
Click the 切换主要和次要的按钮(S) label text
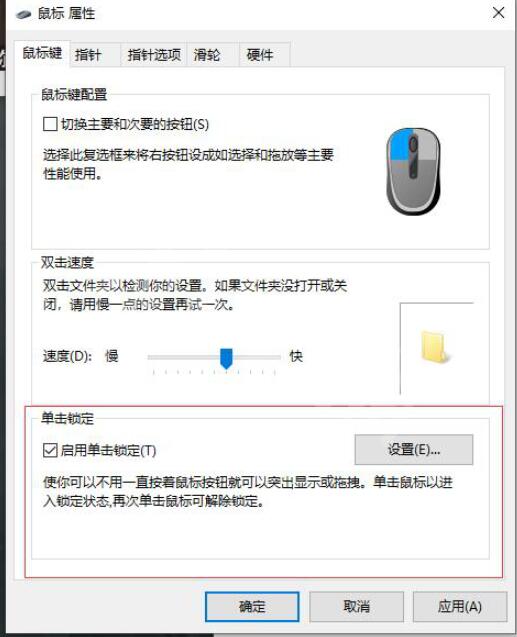[135, 124]
